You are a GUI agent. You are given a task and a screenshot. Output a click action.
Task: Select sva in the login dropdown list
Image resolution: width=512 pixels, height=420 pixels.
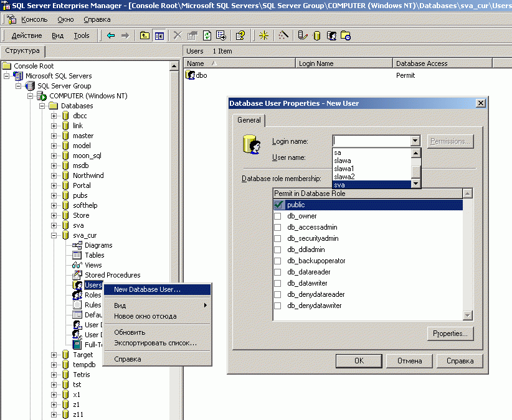coord(372,185)
